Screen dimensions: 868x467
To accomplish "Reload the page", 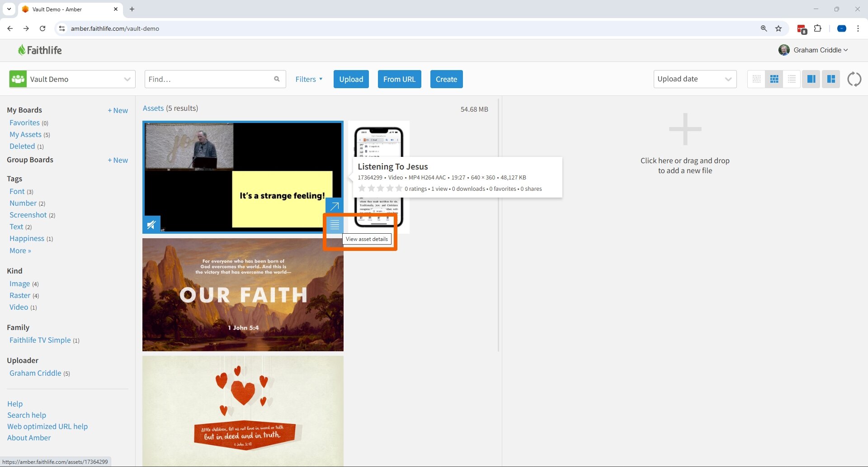I will (42, 28).
